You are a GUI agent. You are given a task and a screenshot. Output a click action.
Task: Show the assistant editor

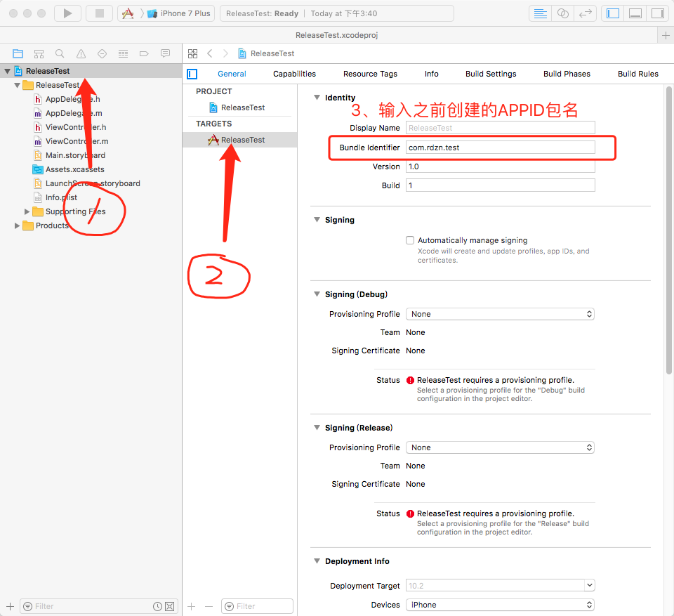(x=562, y=13)
